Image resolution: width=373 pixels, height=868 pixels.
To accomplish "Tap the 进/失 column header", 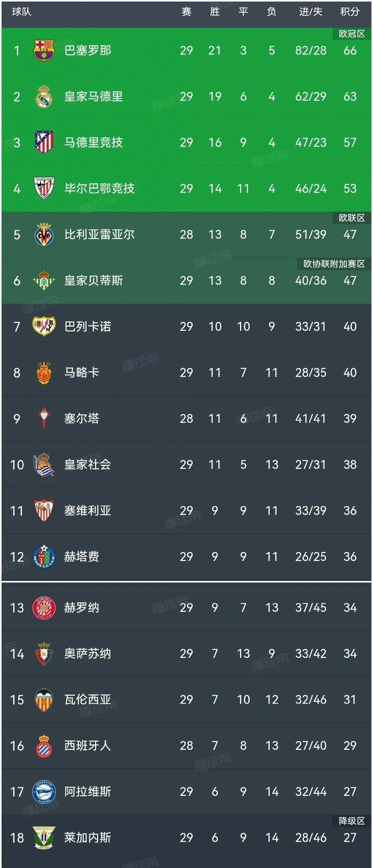I will point(310,12).
